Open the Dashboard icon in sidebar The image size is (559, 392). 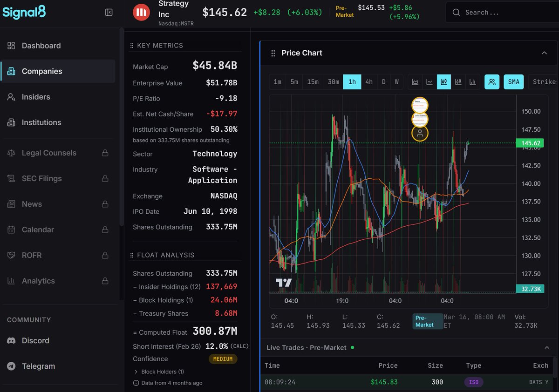(11, 46)
